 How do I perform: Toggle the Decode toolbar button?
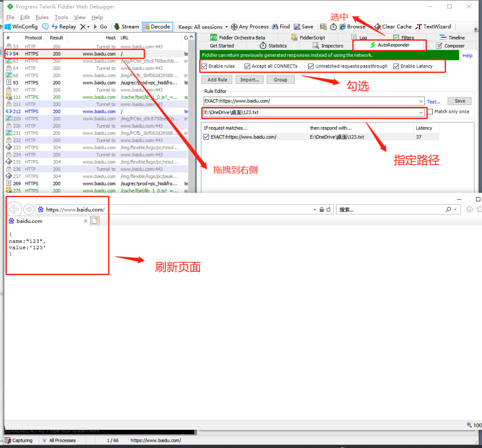[x=157, y=27]
